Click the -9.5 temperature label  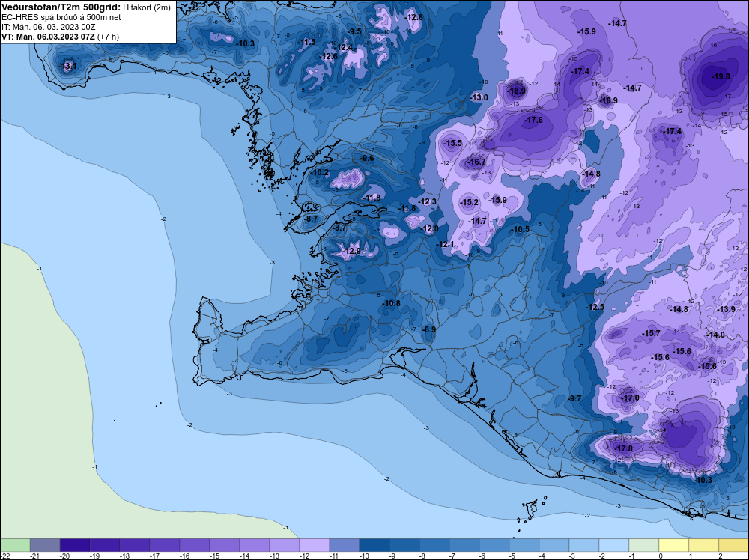coord(354,31)
